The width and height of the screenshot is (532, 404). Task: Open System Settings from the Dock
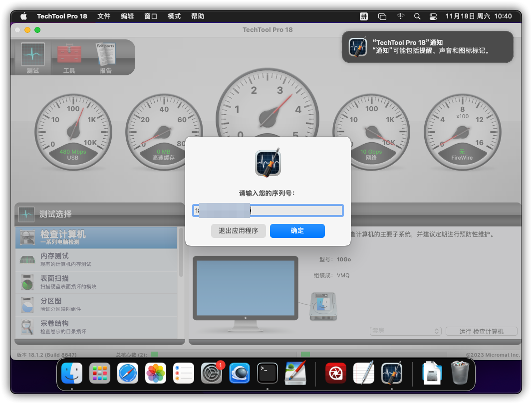[x=212, y=373]
